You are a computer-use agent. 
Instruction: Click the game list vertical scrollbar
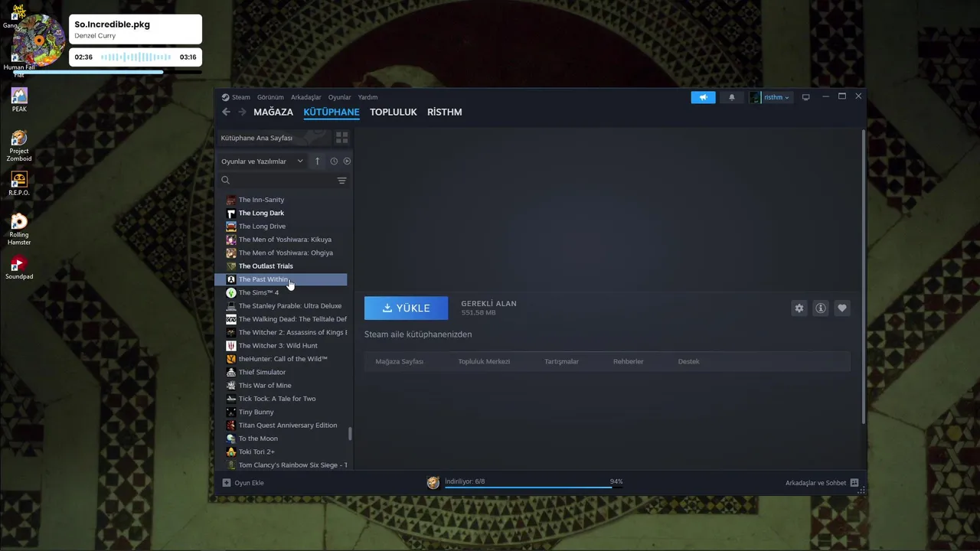[x=350, y=433]
